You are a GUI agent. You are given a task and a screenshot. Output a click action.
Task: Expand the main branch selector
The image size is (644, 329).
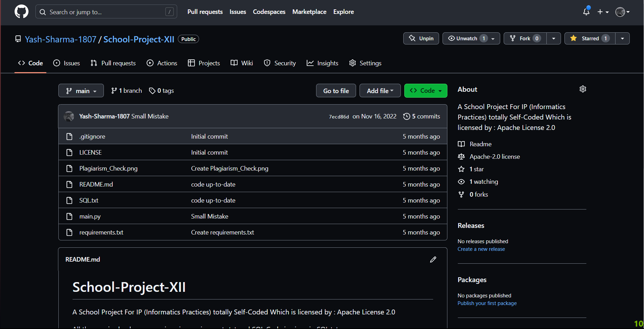pyautogui.click(x=81, y=91)
